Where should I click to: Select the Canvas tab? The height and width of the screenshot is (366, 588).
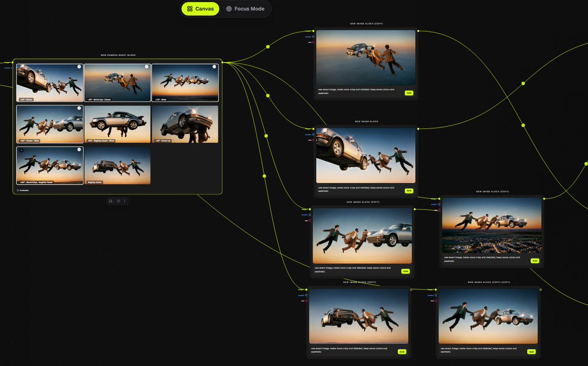click(x=200, y=8)
